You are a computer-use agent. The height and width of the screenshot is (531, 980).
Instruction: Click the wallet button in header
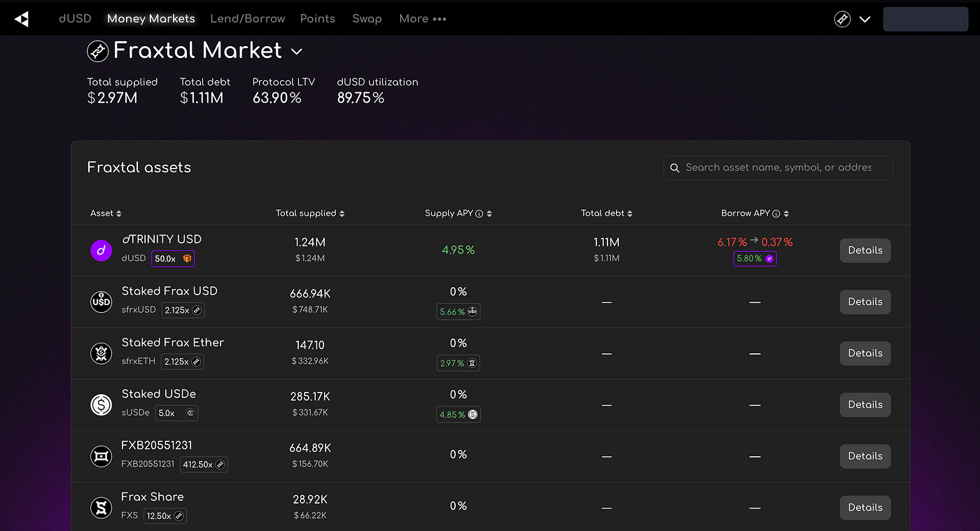(925, 19)
